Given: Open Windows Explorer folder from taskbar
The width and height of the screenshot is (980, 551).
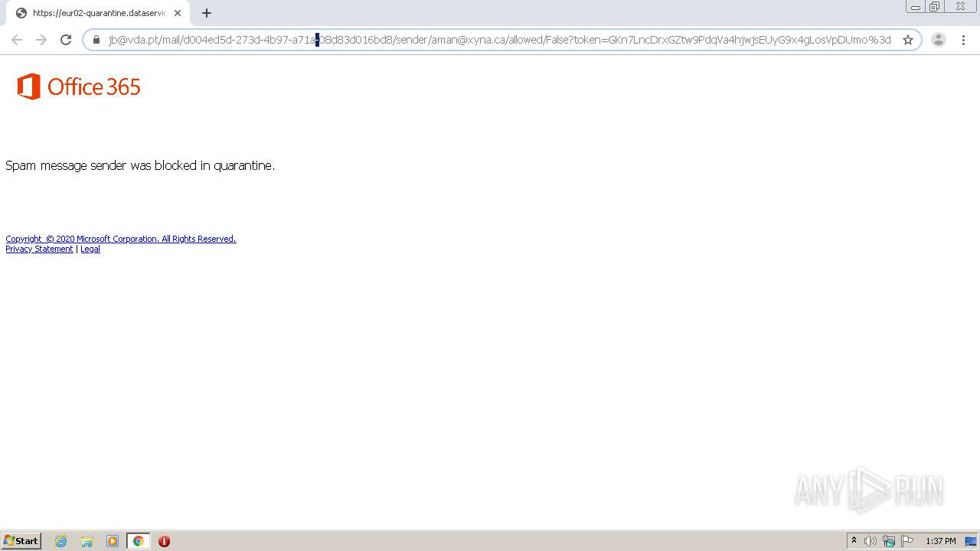Looking at the screenshot, I should tap(87, 541).
